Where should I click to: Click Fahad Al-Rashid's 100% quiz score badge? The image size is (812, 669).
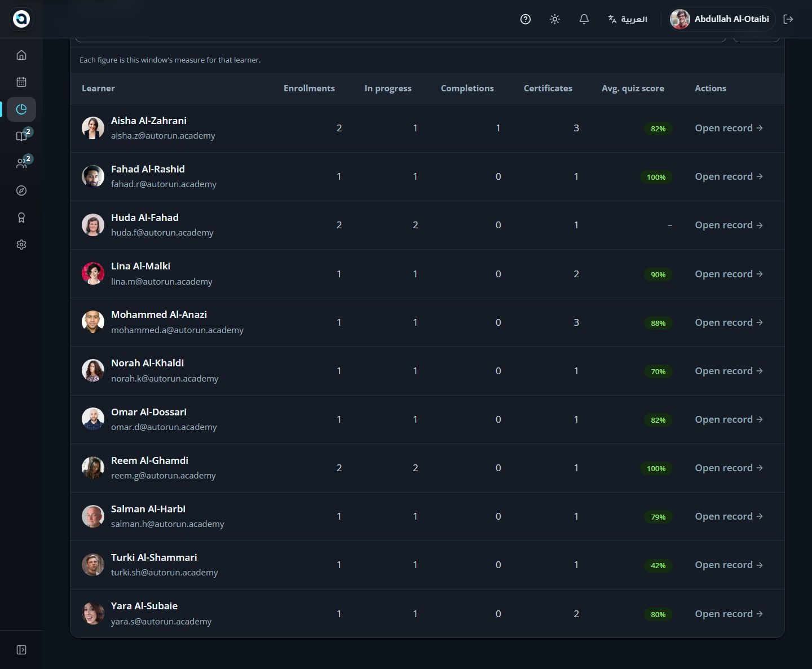656,177
